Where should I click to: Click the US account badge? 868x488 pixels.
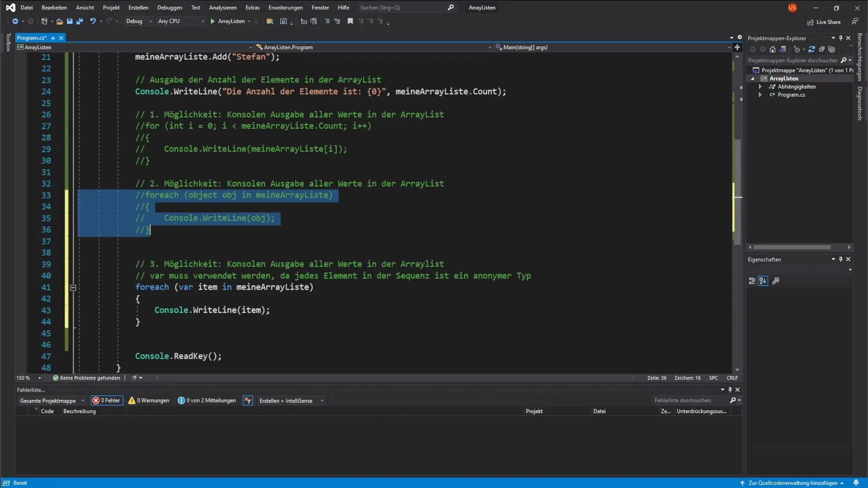792,8
